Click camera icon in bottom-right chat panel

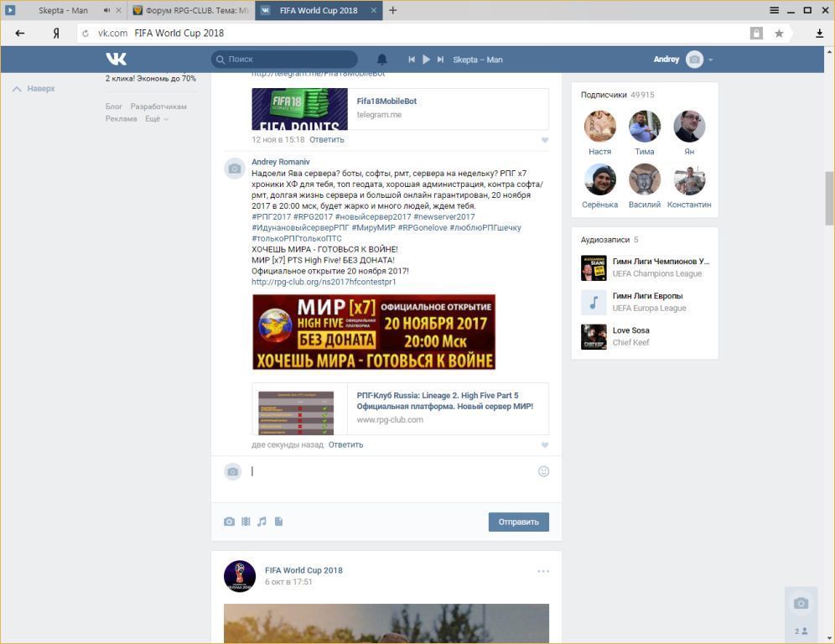pyautogui.click(x=801, y=603)
